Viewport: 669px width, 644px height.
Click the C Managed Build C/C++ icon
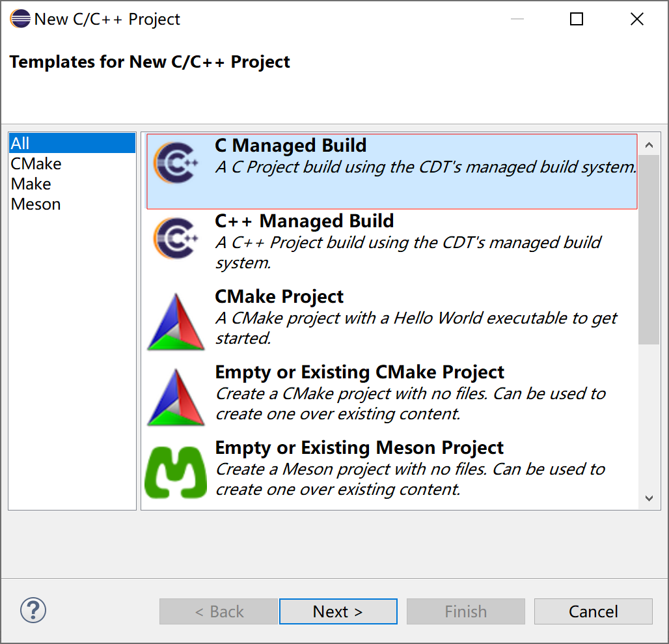pyautogui.click(x=176, y=163)
